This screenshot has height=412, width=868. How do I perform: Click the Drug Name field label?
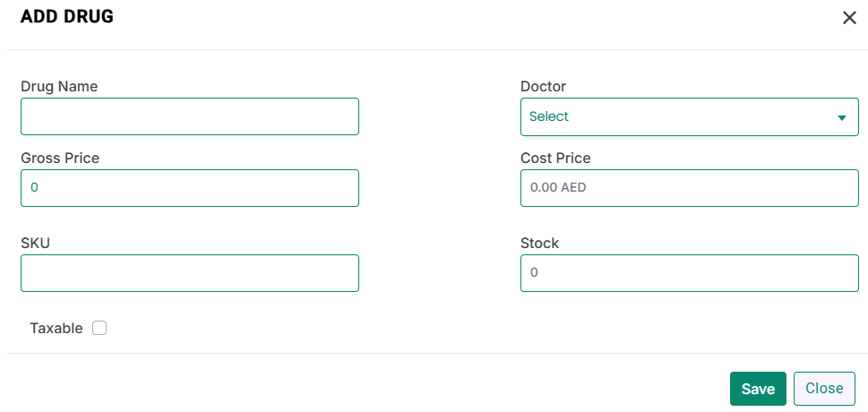(x=59, y=86)
